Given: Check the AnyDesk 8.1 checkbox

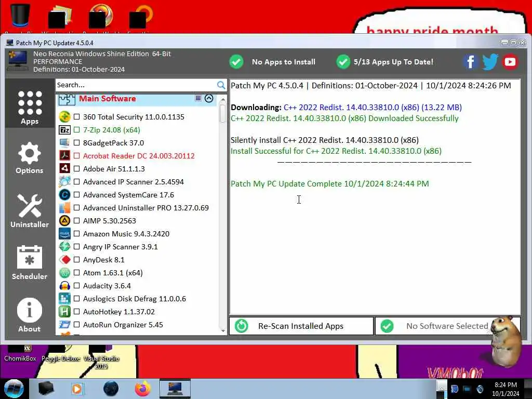Looking at the screenshot, I should (x=77, y=260).
